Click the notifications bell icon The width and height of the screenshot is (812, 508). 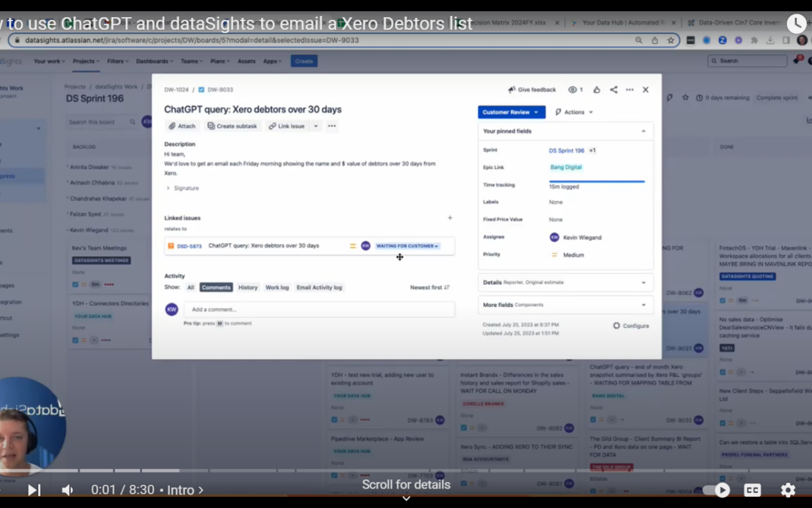(x=796, y=61)
